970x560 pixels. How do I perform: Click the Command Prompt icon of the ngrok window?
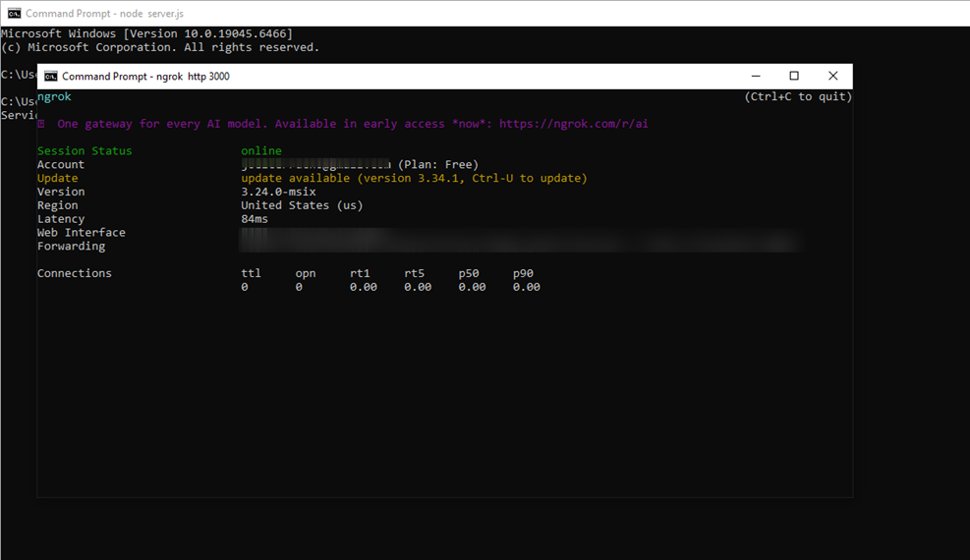point(51,77)
